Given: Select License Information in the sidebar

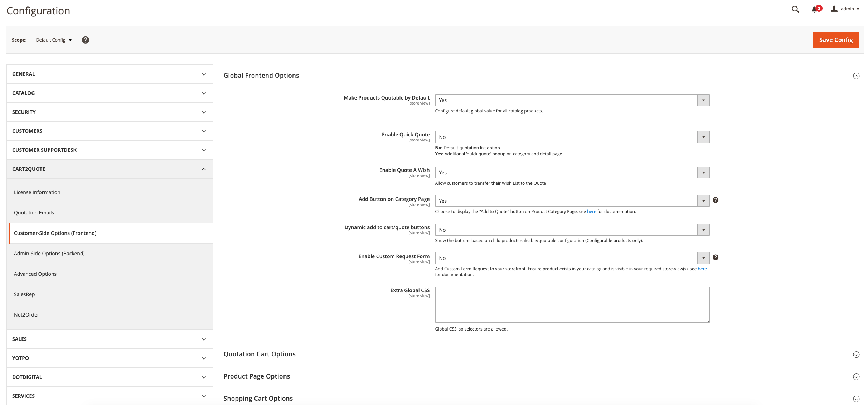Looking at the screenshot, I should (37, 192).
